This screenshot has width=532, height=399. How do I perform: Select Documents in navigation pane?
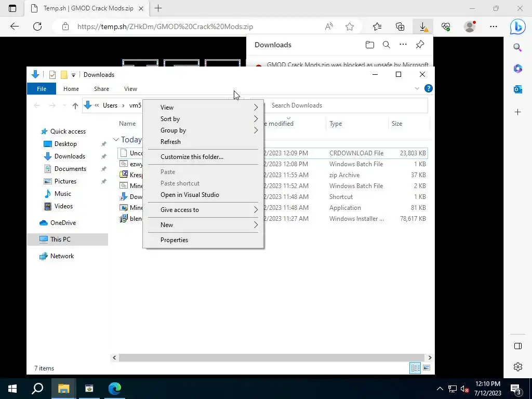click(x=70, y=169)
